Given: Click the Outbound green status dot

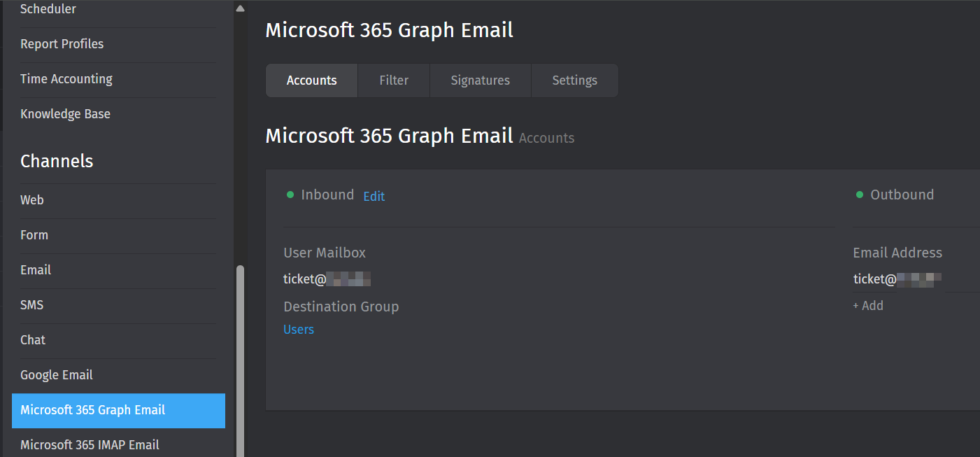Looking at the screenshot, I should pyautogui.click(x=860, y=195).
